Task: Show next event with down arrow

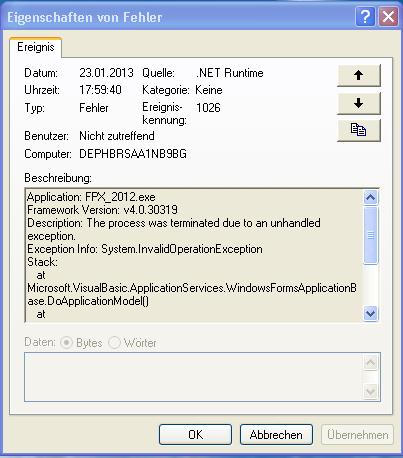Action: click(359, 103)
